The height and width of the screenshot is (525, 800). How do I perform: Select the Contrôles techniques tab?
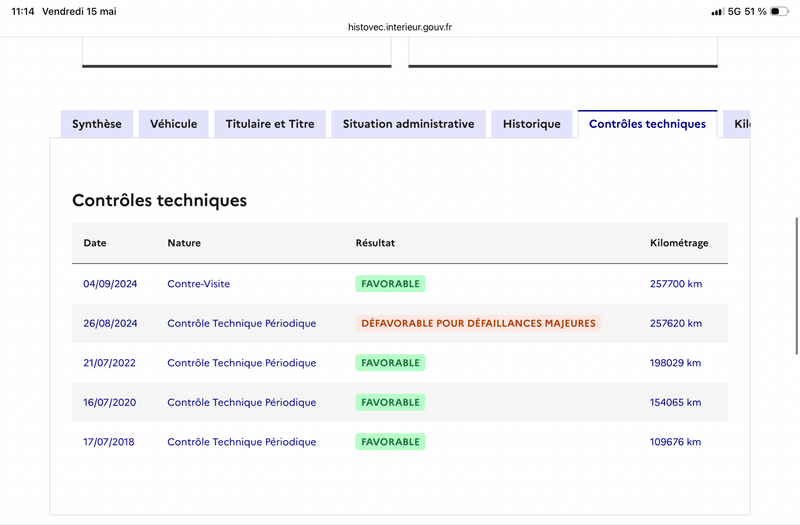pyautogui.click(x=647, y=124)
